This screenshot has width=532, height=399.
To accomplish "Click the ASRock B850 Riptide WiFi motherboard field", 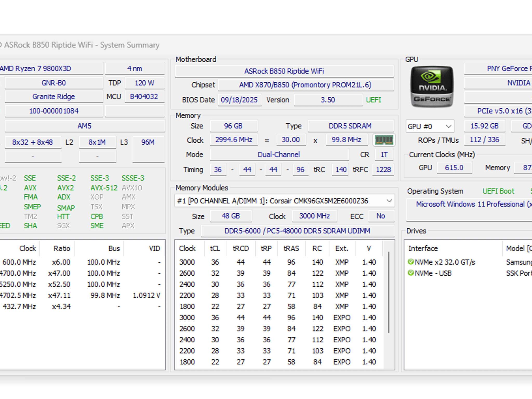I will coord(284,71).
